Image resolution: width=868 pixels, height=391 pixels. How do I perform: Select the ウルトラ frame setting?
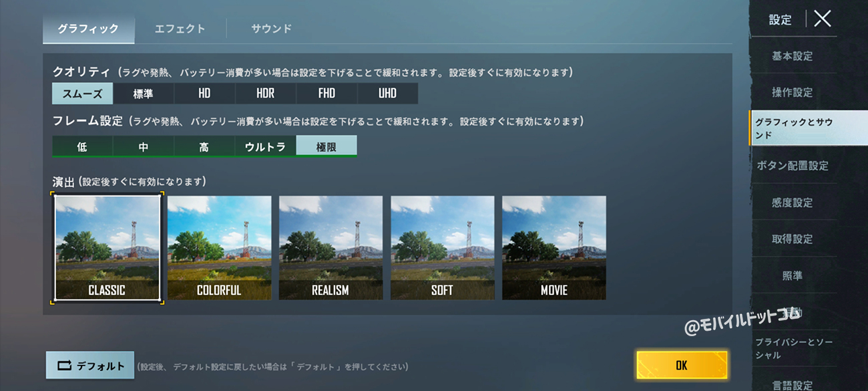point(265,146)
